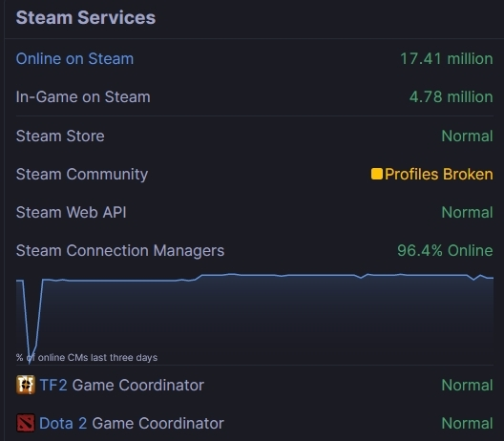Viewport: 504px width, 441px height.
Task: Click the In-Game on Steam label
Action: (x=83, y=97)
